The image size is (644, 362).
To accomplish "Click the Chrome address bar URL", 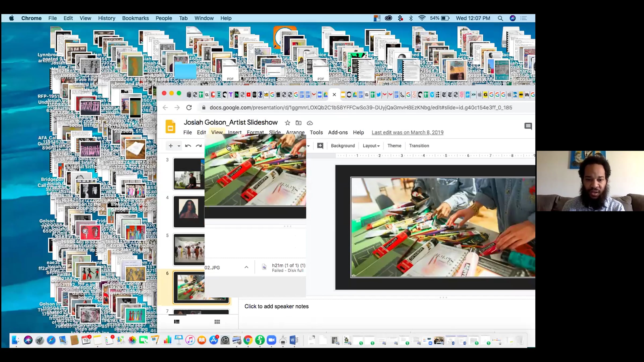I will pyautogui.click(x=361, y=108).
